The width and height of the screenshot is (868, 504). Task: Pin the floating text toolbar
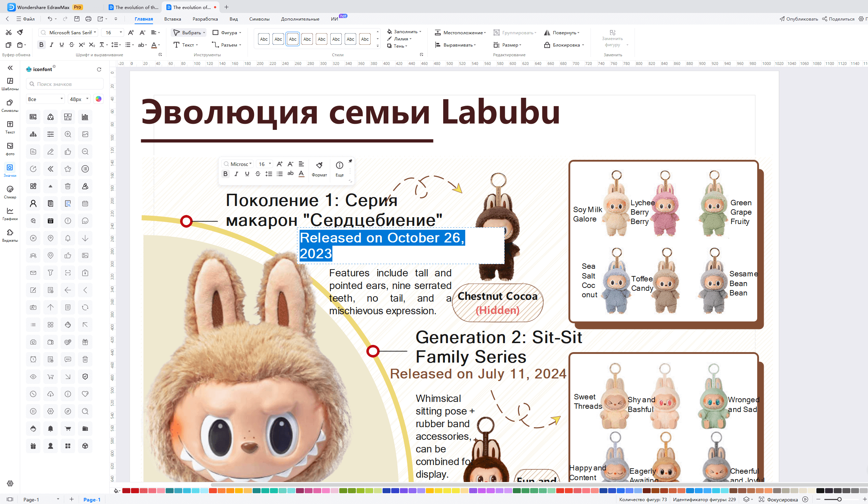pos(350,161)
